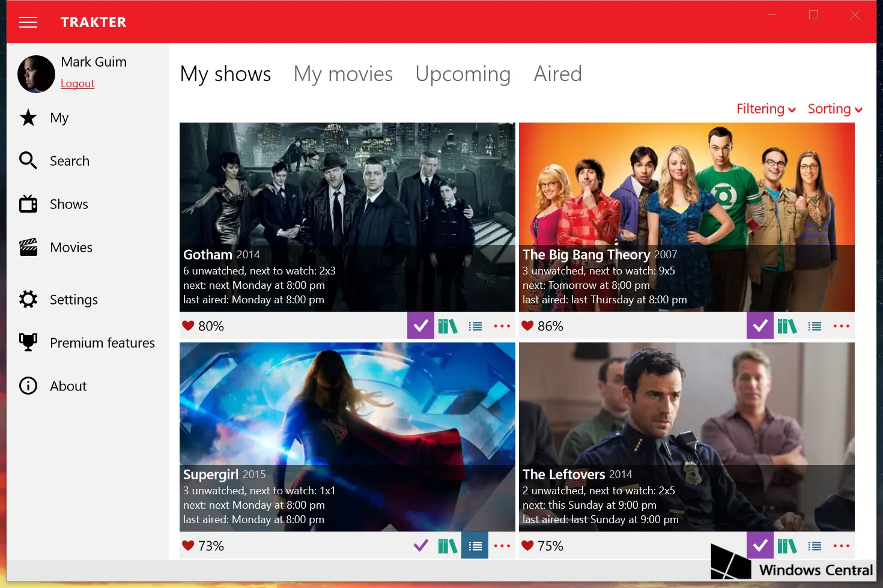Select Shows in the sidebar menu
This screenshot has height=588, width=883.
69,204
